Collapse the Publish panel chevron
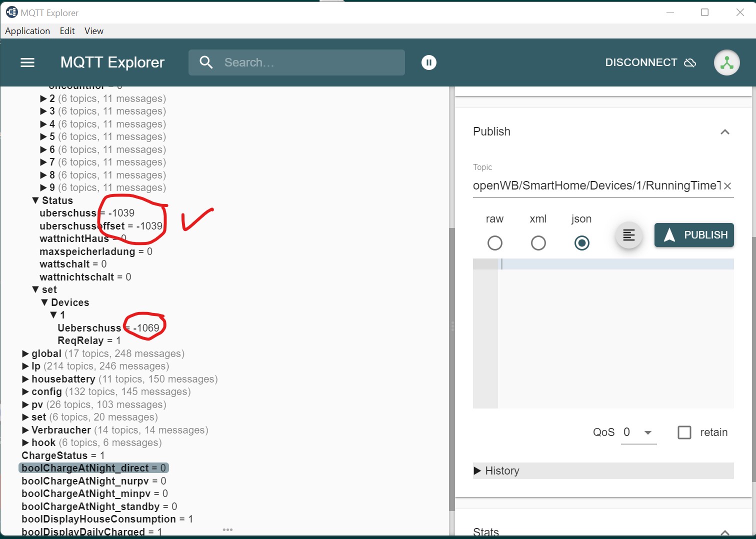Viewport: 756px width, 539px height. click(x=725, y=132)
